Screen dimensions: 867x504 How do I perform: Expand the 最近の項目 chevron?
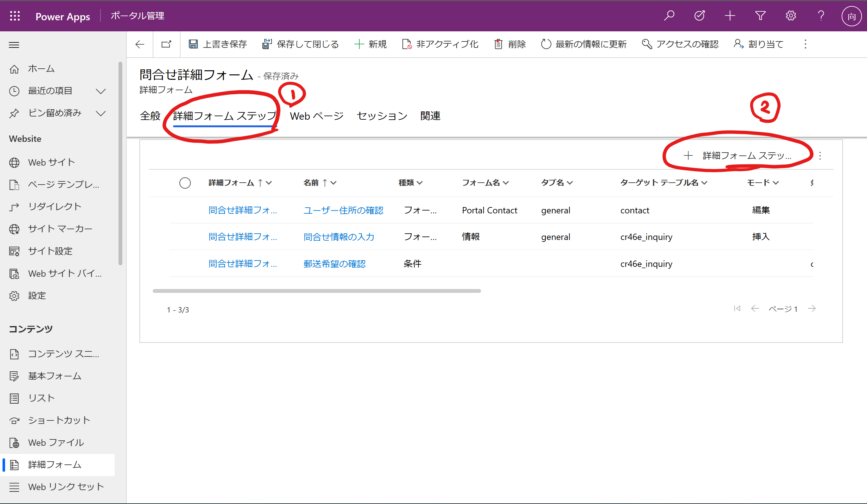[x=101, y=91]
